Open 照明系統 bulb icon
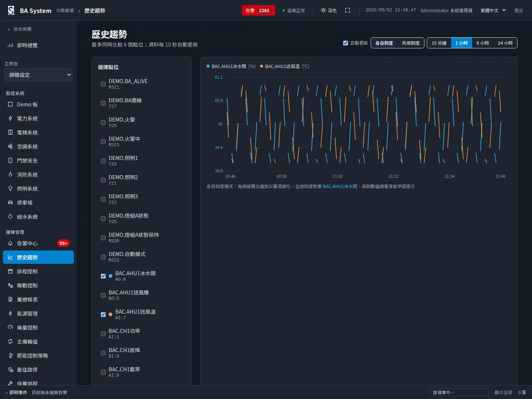Screen dimensions: 532x399 coord(10,189)
